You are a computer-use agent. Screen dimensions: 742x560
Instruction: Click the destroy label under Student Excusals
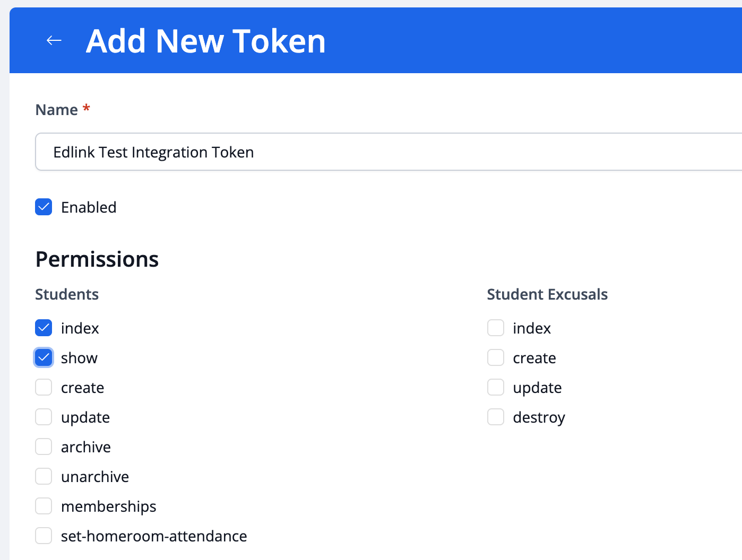pyautogui.click(x=539, y=417)
